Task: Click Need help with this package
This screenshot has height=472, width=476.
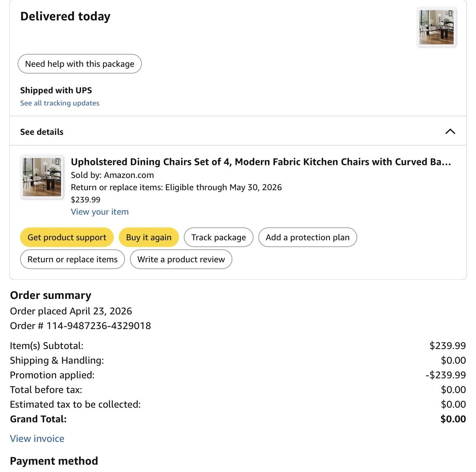Action: pyautogui.click(x=80, y=64)
